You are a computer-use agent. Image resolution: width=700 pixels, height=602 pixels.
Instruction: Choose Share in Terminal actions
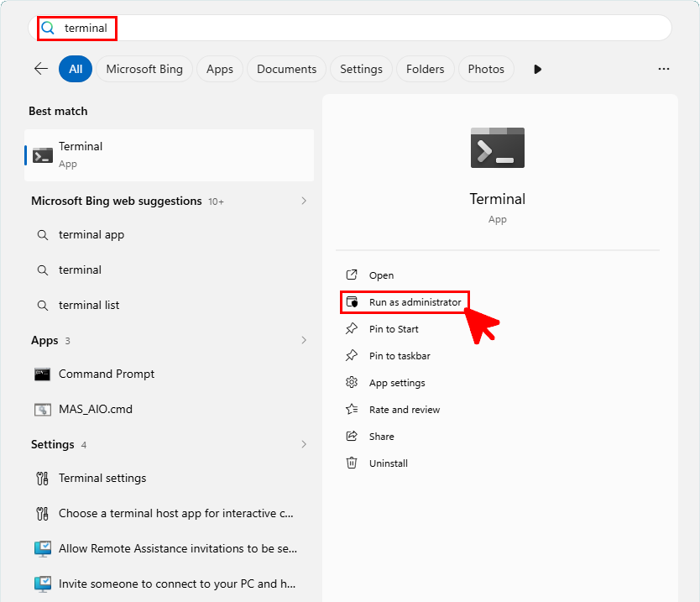(382, 437)
